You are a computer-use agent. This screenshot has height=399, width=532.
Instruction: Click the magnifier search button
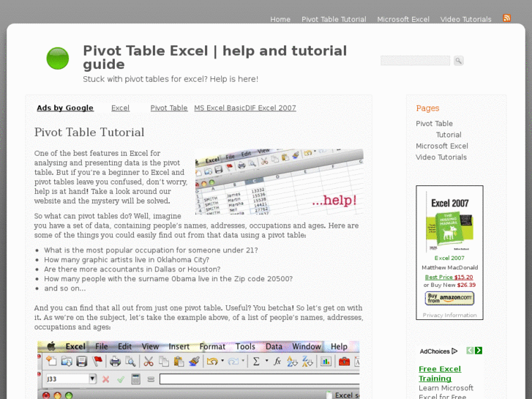point(458,61)
